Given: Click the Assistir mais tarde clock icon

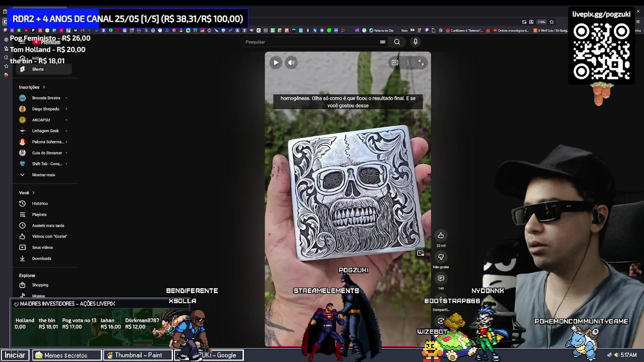Looking at the screenshot, I should [x=22, y=226].
